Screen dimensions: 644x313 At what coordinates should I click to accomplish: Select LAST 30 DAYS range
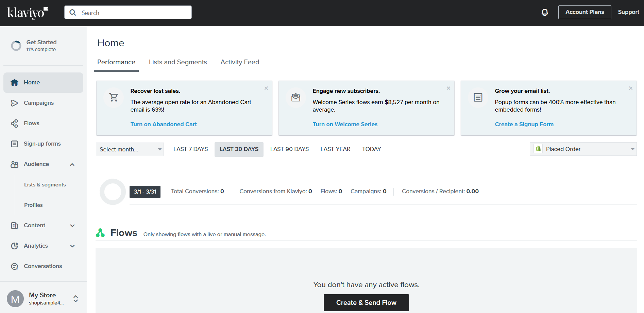(239, 149)
